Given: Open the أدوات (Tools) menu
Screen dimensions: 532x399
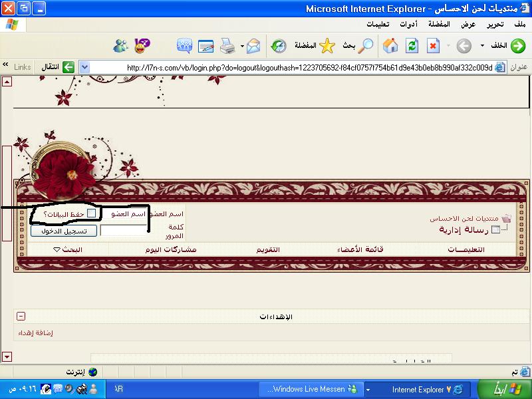Looking at the screenshot, I should [x=408, y=24].
